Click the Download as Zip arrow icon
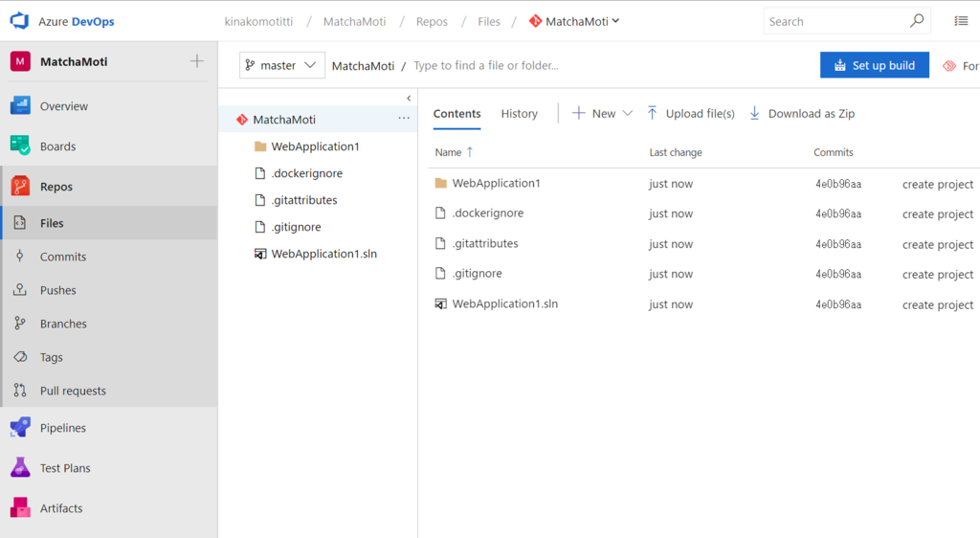 tap(754, 113)
